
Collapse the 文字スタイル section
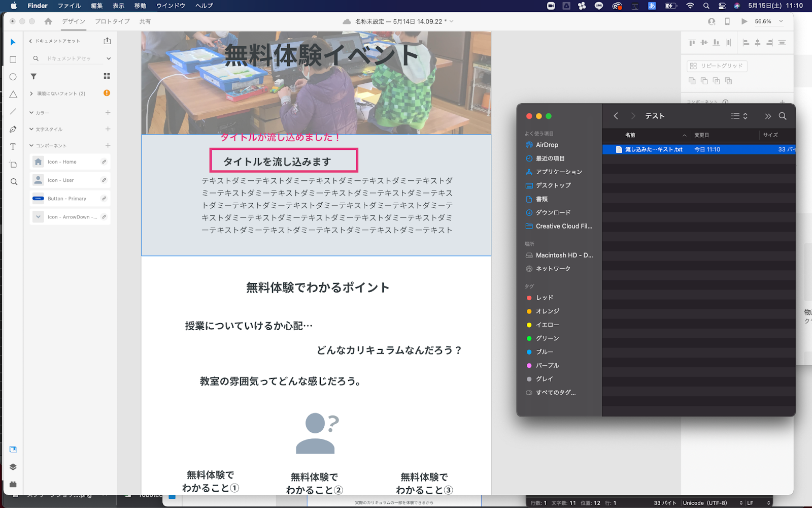coord(31,129)
